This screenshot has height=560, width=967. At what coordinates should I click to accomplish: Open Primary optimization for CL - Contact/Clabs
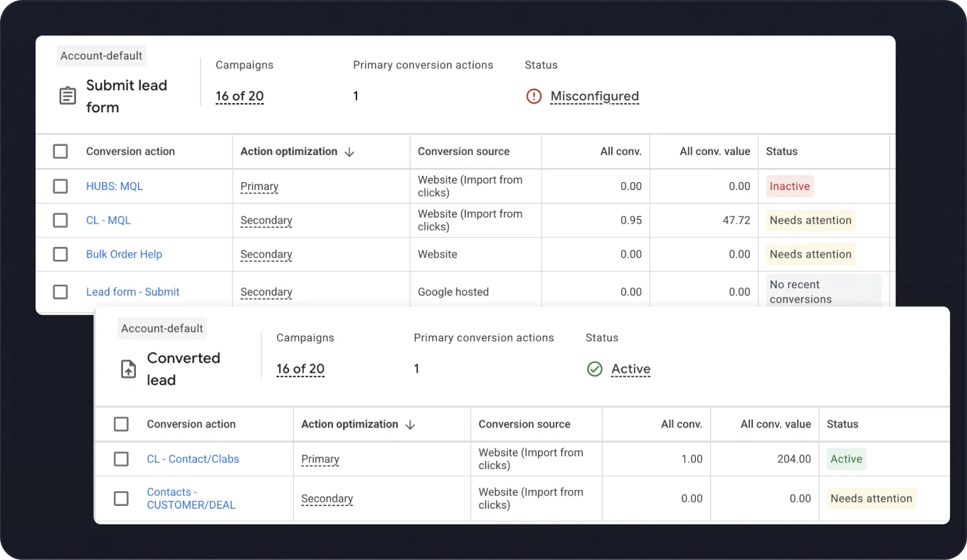(320, 459)
